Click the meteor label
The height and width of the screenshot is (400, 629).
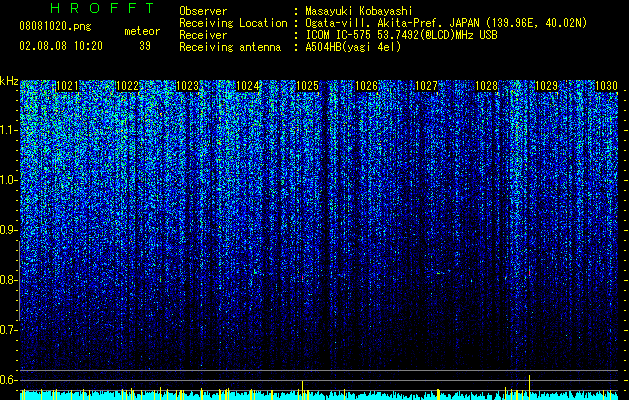[142, 31]
